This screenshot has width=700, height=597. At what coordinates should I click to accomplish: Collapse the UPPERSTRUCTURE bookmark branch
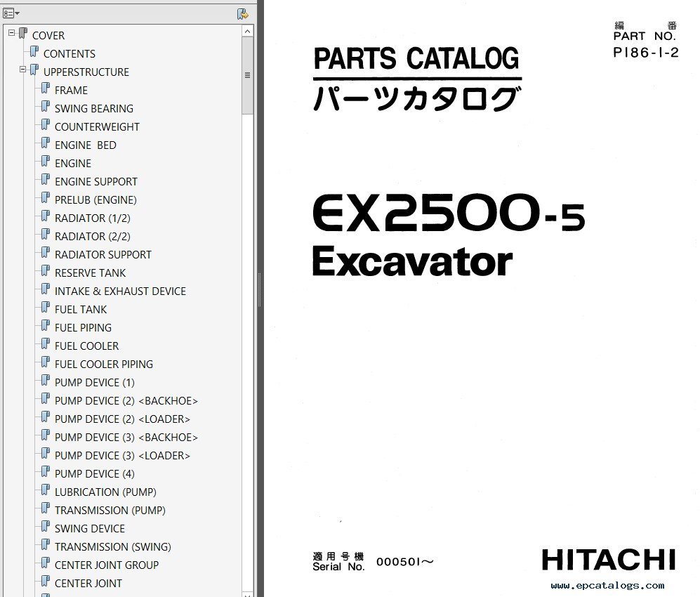point(22,70)
